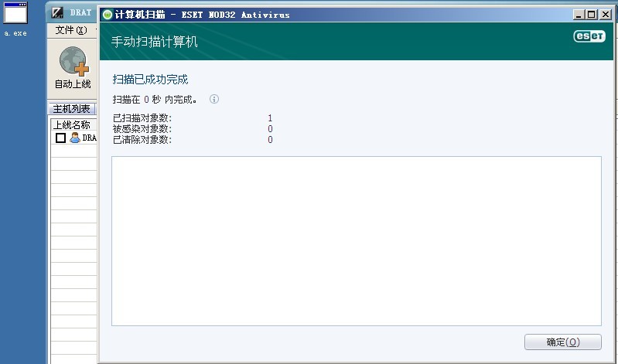Click the DRAT window title icon
Viewport: 618px width, 364px height.
click(x=57, y=12)
